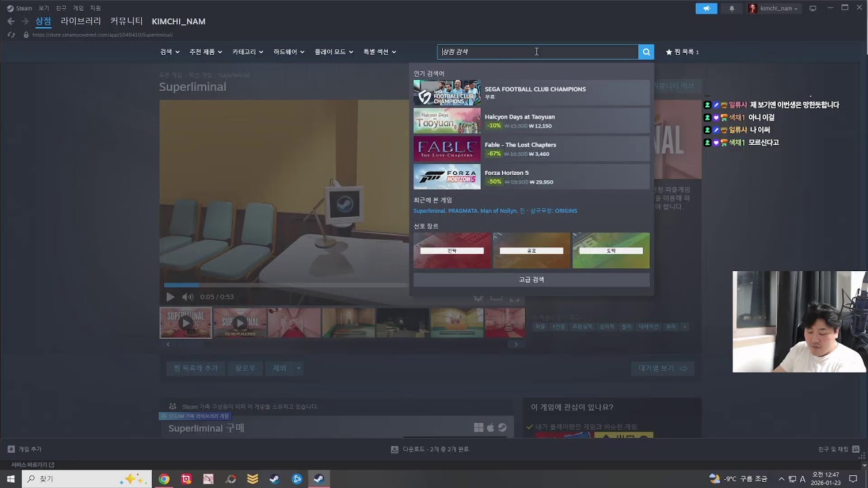
Task: Open the notifications bell icon
Action: click(732, 9)
